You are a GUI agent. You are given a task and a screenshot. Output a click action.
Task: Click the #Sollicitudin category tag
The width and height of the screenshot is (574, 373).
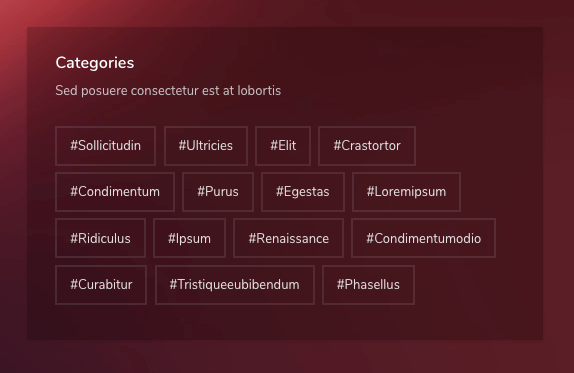105,146
